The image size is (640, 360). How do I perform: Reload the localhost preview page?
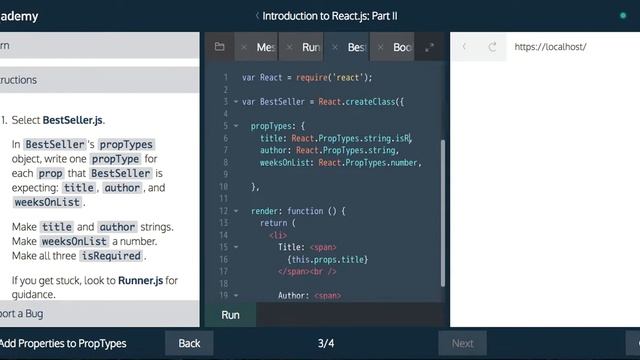[492, 47]
